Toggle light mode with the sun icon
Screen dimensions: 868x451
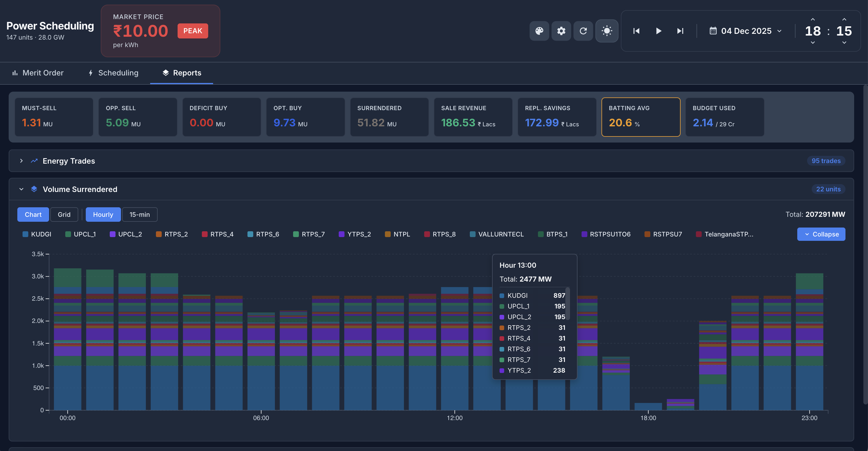(606, 31)
